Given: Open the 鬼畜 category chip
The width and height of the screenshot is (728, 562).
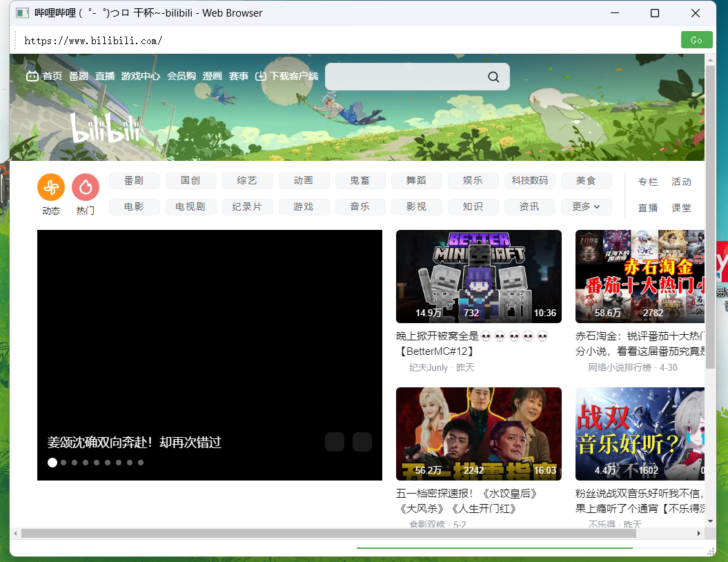Looking at the screenshot, I should pos(360,181).
